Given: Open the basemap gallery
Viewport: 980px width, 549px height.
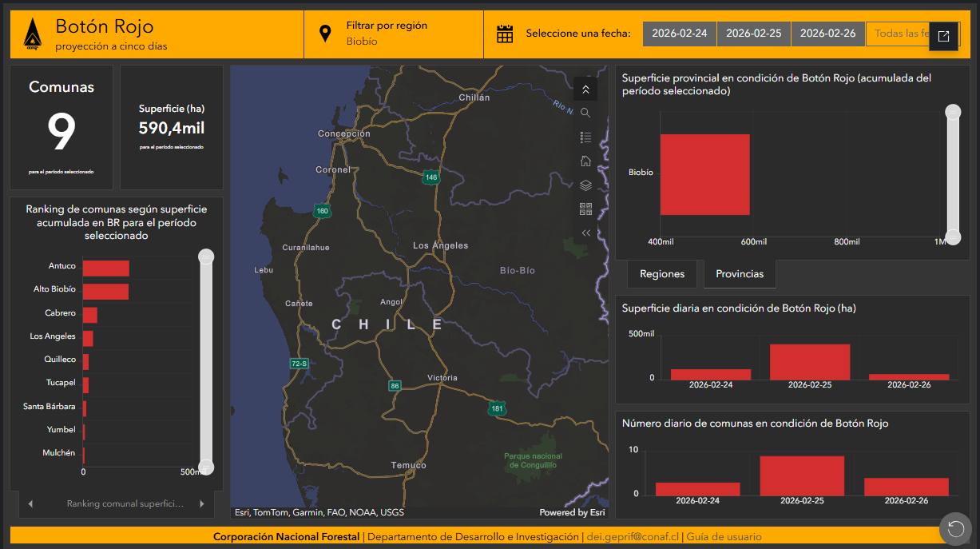Looking at the screenshot, I should 585,209.
